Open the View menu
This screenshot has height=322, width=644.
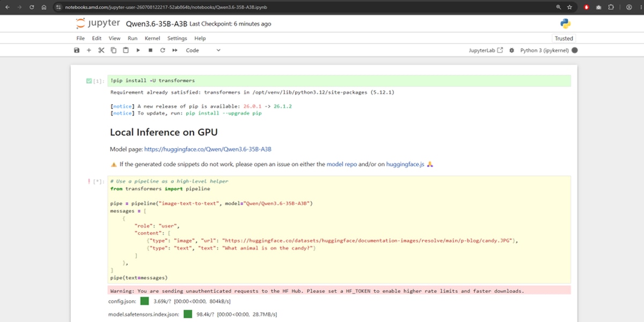click(114, 38)
